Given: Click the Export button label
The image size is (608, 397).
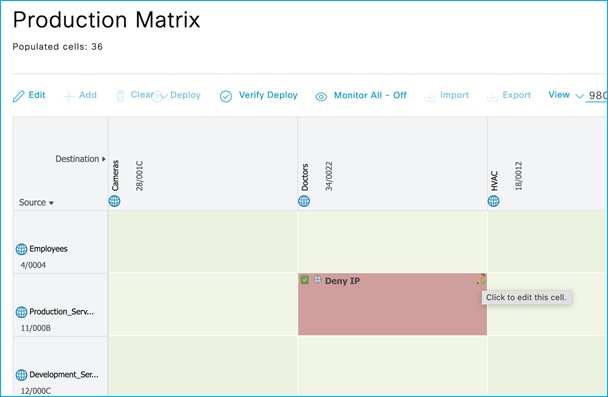Looking at the screenshot, I should pos(516,95).
